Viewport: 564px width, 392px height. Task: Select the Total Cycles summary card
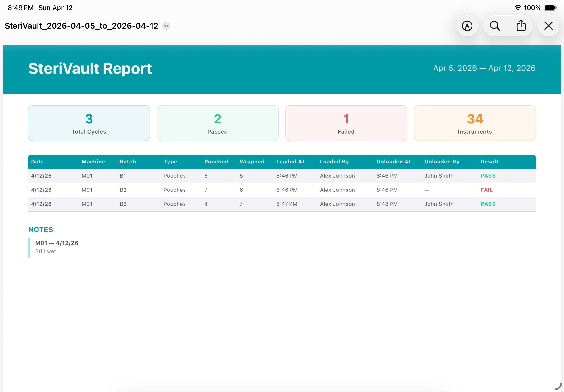[89, 123]
